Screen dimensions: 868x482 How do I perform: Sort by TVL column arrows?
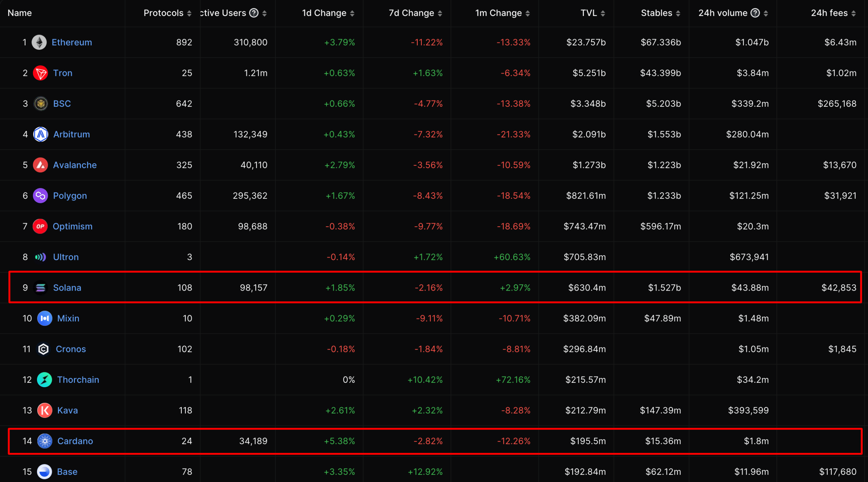[603, 13]
